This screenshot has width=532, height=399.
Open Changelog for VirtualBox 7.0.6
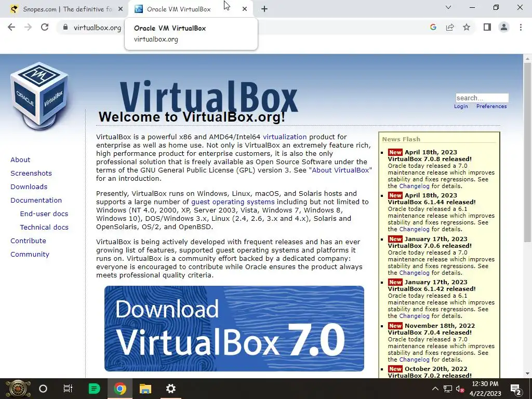(414, 272)
